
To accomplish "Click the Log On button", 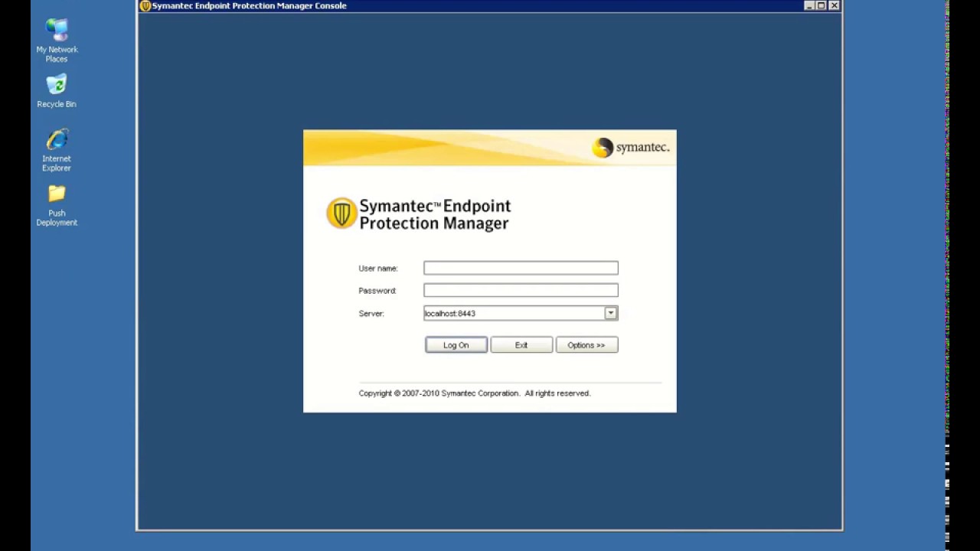I will [456, 345].
